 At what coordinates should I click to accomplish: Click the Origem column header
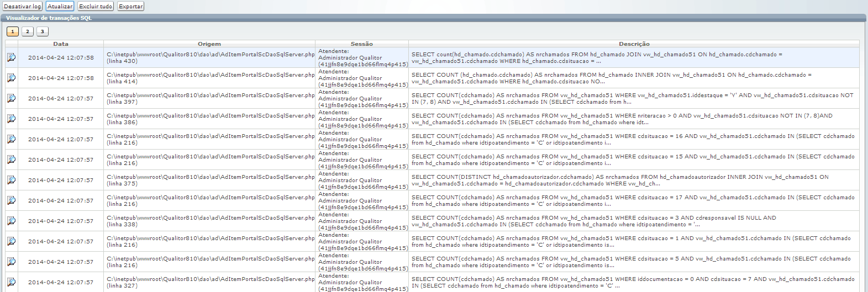point(209,44)
